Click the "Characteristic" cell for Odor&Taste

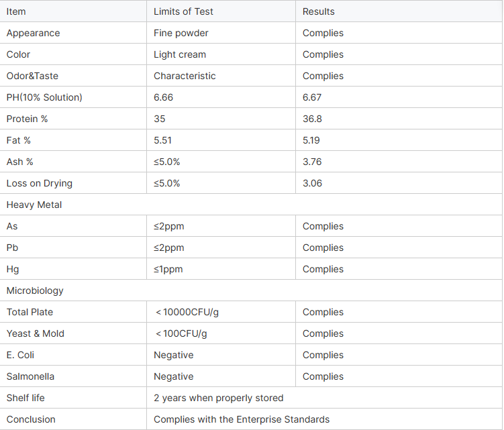pos(185,76)
